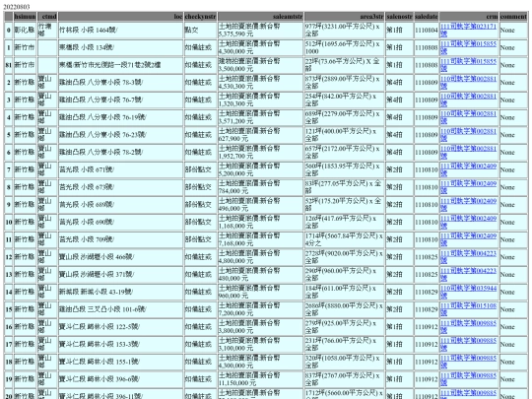
Task: Select the 11,150,000 元 amount cell
Action: 260,379
